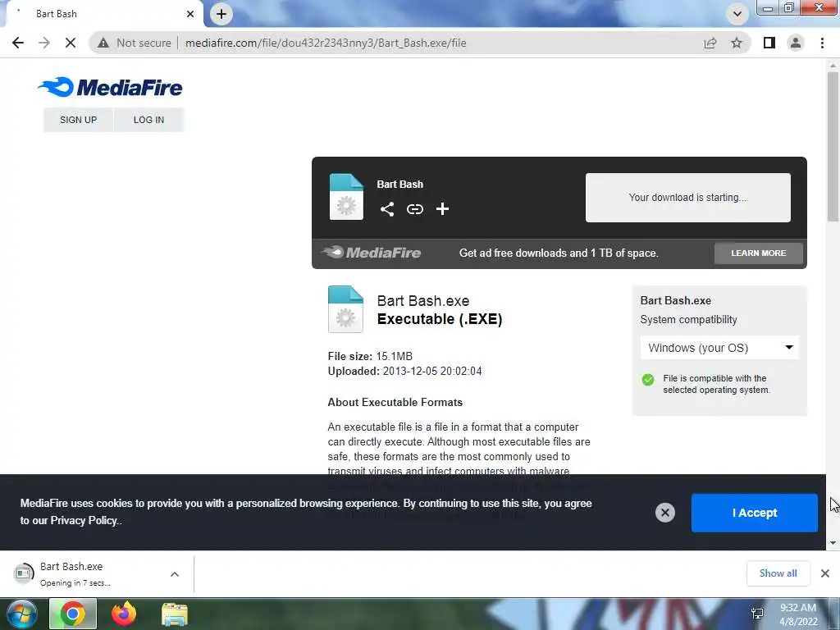This screenshot has height=630, width=840.
Task: Go back using browser back arrow
Action: tap(18, 43)
